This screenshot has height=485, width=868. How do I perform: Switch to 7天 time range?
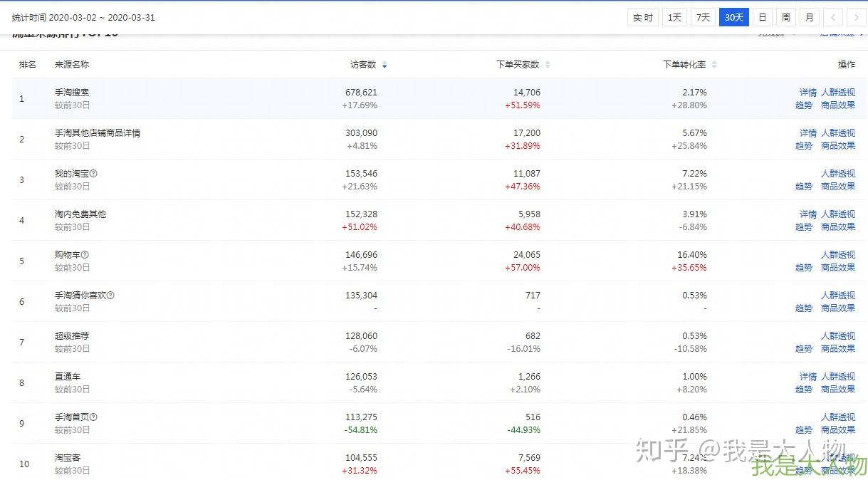point(703,17)
